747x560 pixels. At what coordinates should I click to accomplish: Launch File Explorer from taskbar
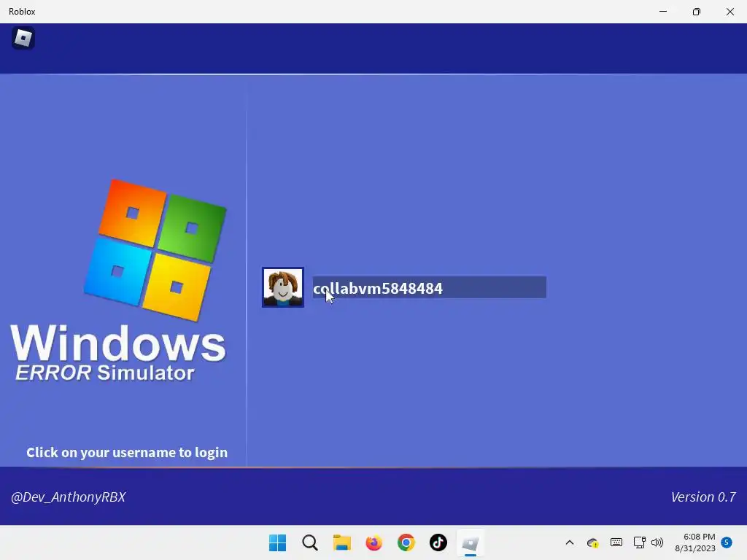[341, 542]
